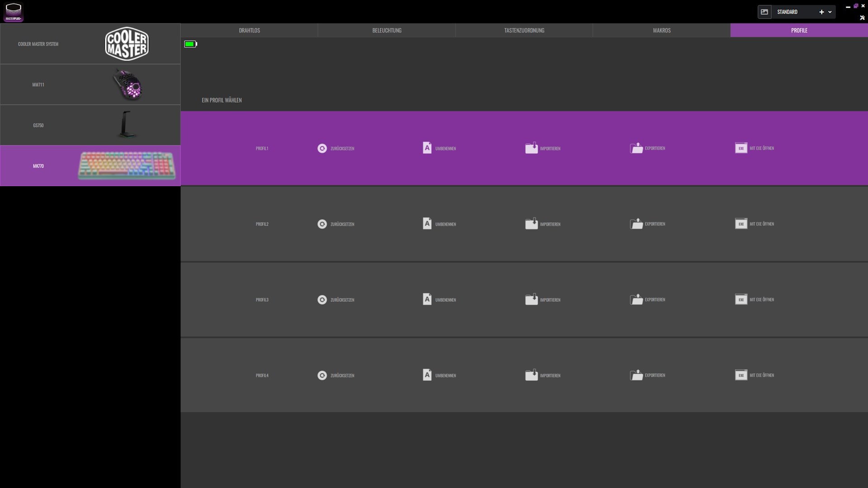The image size is (868, 488).
Task: Expand the STANDARD preset dropdown arrow
Action: point(830,12)
